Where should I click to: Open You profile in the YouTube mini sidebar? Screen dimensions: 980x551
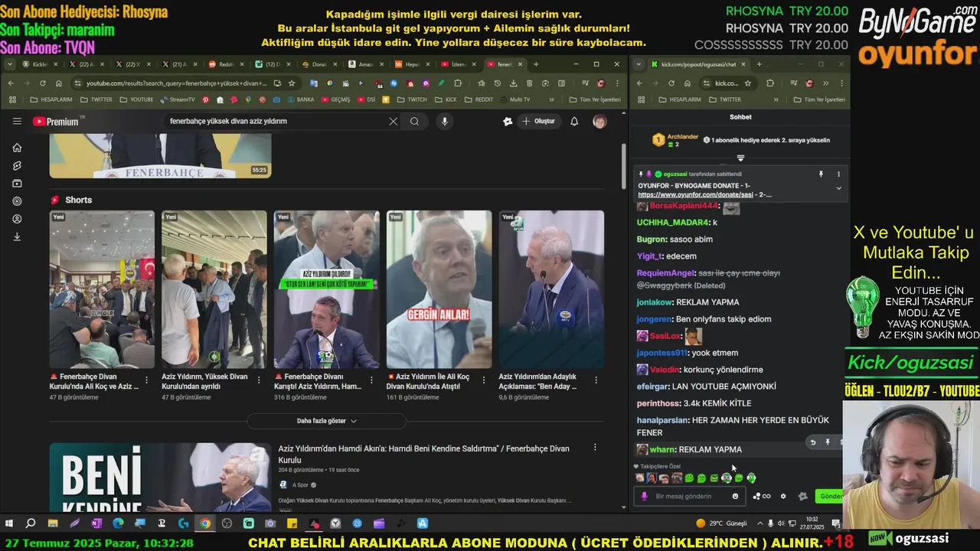pyautogui.click(x=17, y=219)
